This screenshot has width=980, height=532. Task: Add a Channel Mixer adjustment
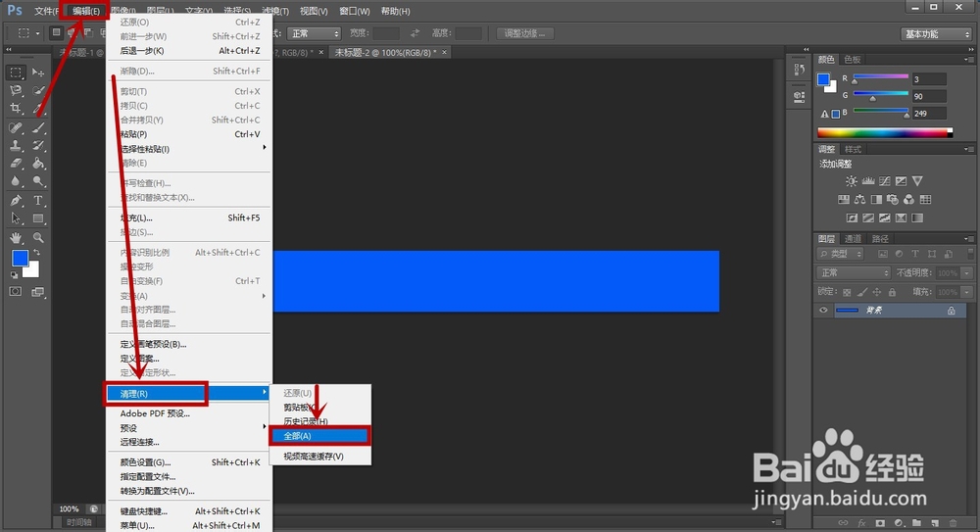[908, 200]
